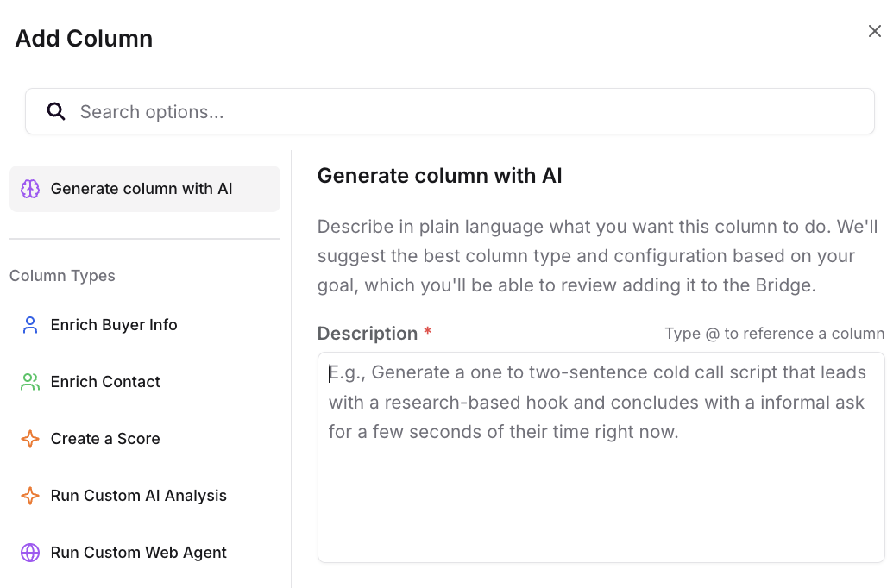Focus the Search options field

tap(466, 112)
